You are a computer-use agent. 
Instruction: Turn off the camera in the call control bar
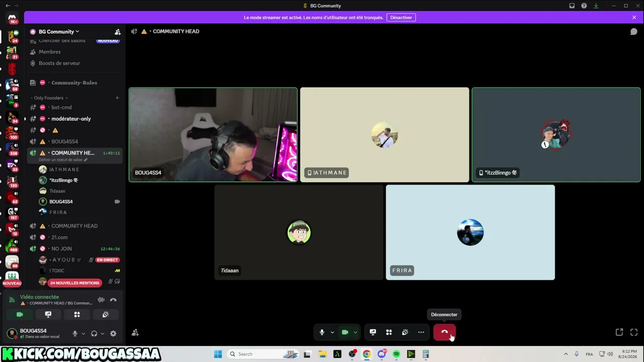[x=345, y=332]
